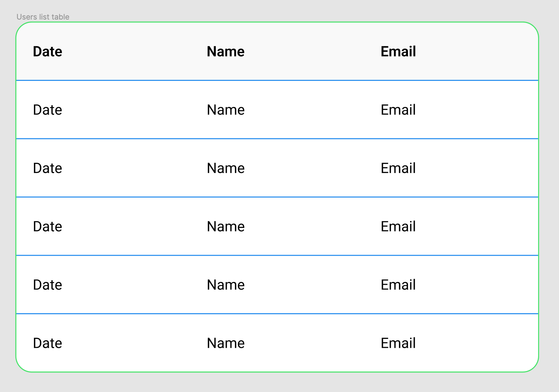Click the Name cell in the first row

225,110
